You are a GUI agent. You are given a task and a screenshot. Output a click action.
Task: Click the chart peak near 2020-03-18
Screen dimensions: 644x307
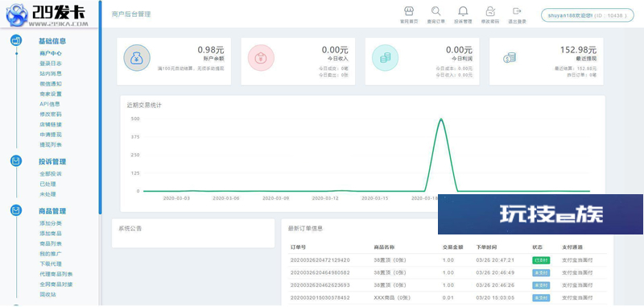(440, 119)
